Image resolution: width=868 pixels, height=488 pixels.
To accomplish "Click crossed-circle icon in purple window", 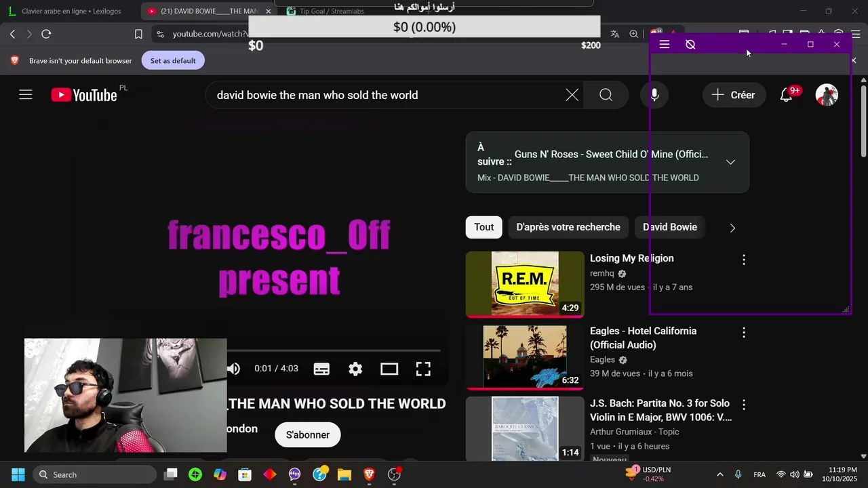I will pos(690,44).
